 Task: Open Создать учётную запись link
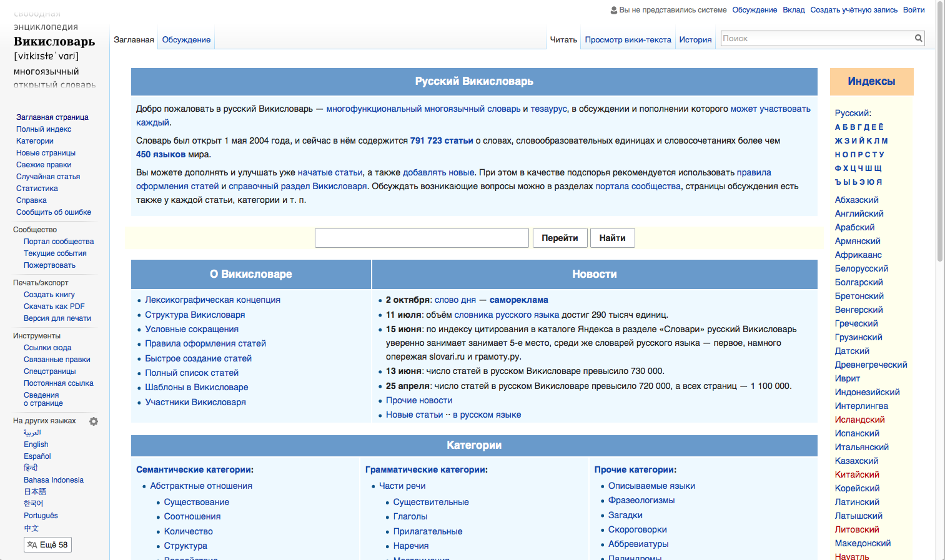click(x=854, y=10)
